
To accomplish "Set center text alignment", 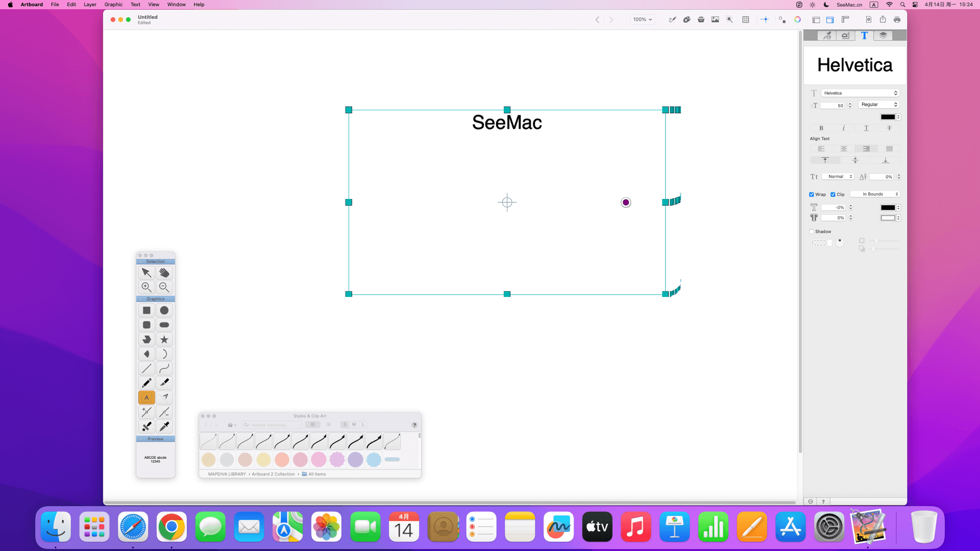I will click(x=844, y=149).
